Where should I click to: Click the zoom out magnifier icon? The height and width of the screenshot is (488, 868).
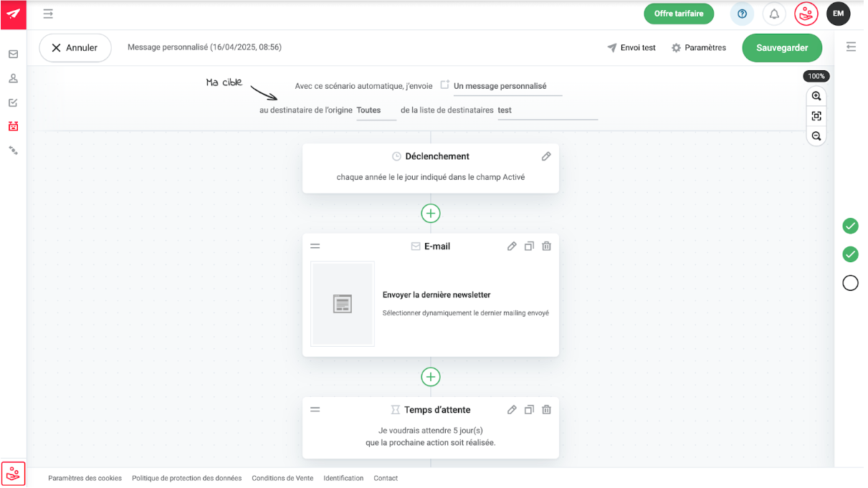pyautogui.click(x=816, y=136)
